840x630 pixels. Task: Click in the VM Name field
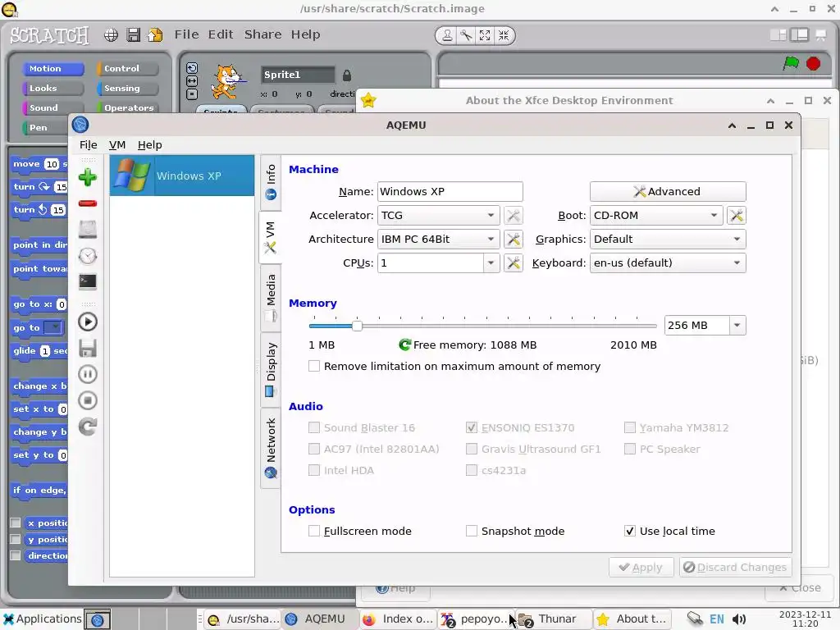click(x=450, y=191)
